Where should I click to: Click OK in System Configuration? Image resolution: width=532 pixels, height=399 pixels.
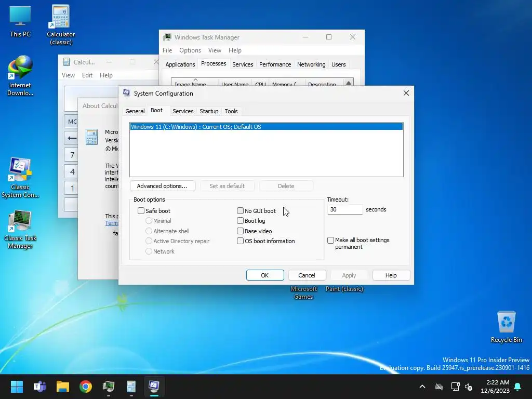pyautogui.click(x=265, y=275)
